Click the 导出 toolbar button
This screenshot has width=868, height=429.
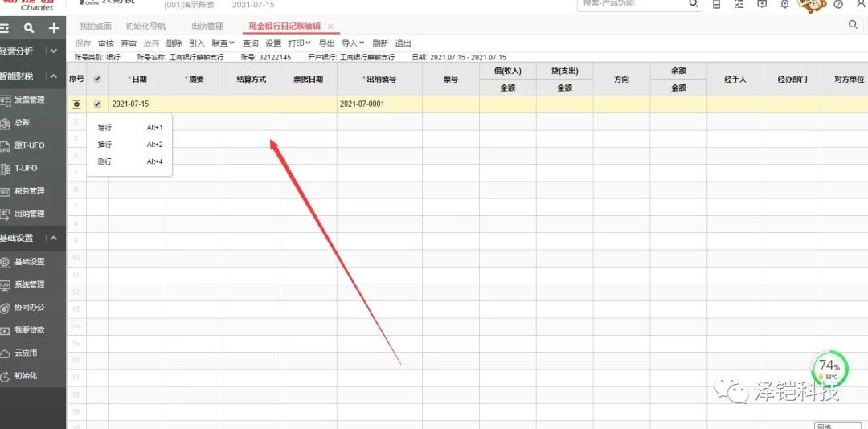coord(326,43)
